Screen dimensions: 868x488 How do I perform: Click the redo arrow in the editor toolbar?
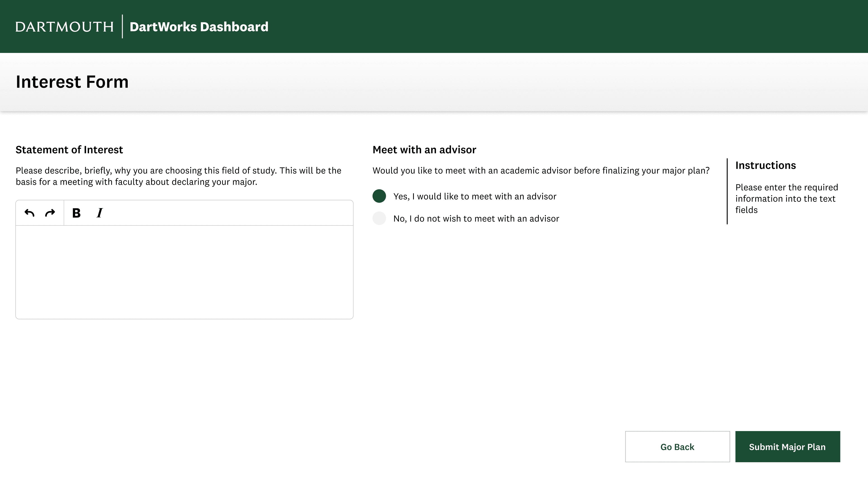50,213
